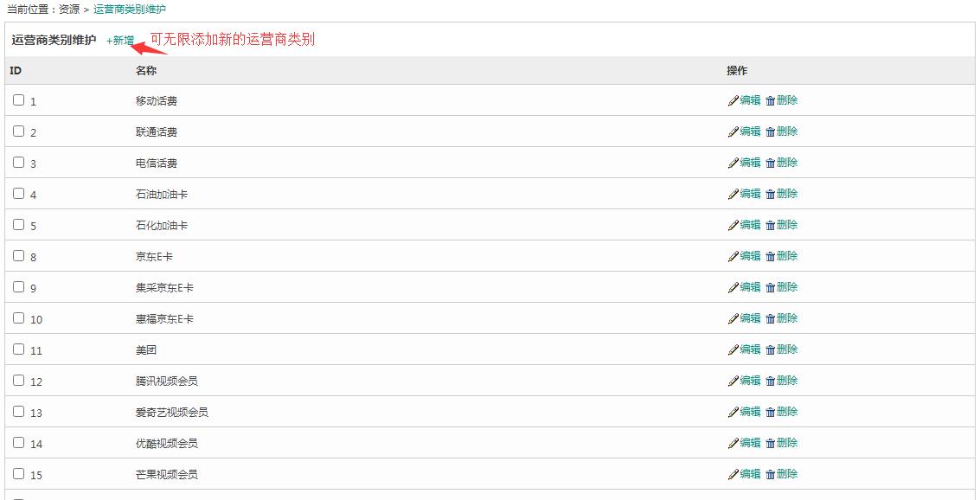
Task: Check the box for ID 1
Action: 19,100
